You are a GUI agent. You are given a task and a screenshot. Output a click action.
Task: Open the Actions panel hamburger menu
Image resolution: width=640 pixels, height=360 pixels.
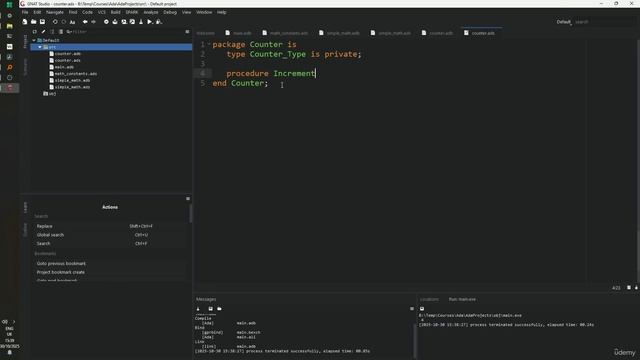pos(188,199)
